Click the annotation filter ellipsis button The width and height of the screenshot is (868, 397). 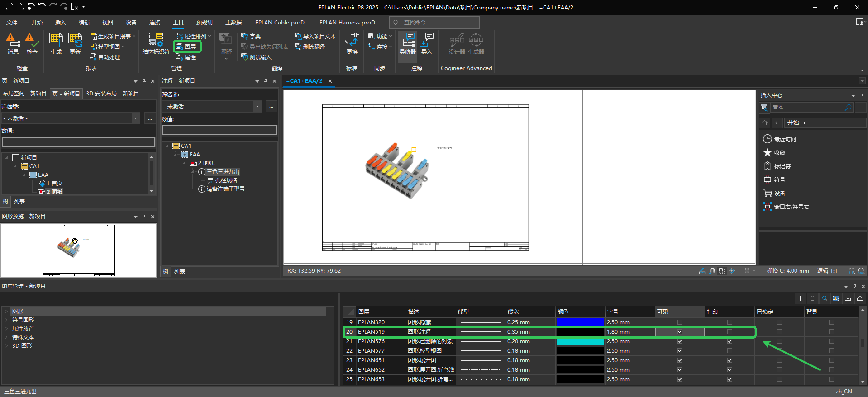click(271, 107)
